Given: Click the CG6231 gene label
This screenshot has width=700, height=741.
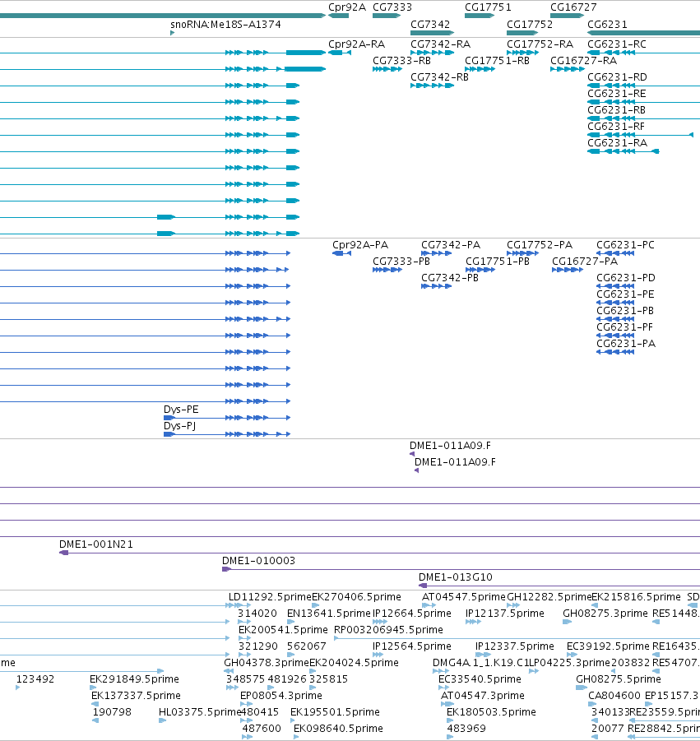Looking at the screenshot, I should point(607,24).
